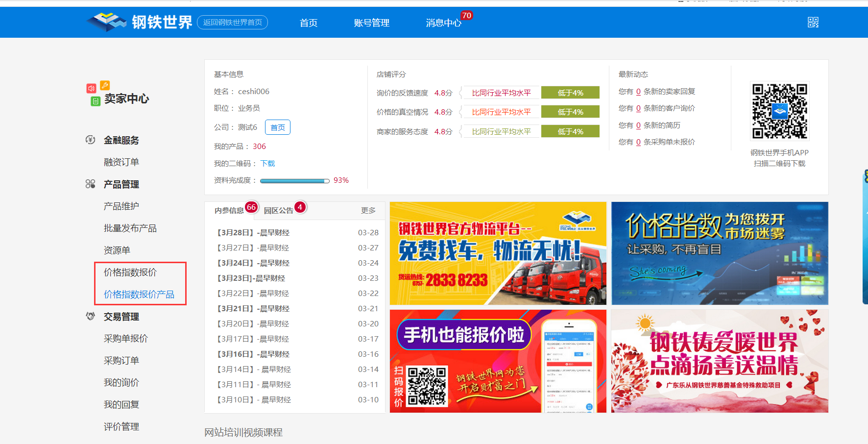
Task: Open 我的回复 in sidebar
Action: pos(121,404)
